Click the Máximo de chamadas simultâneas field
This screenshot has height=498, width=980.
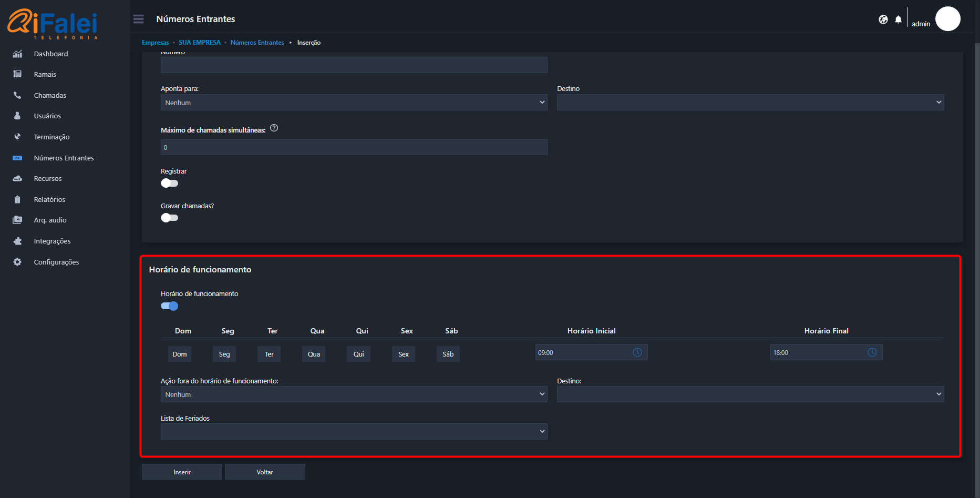pyautogui.click(x=354, y=147)
